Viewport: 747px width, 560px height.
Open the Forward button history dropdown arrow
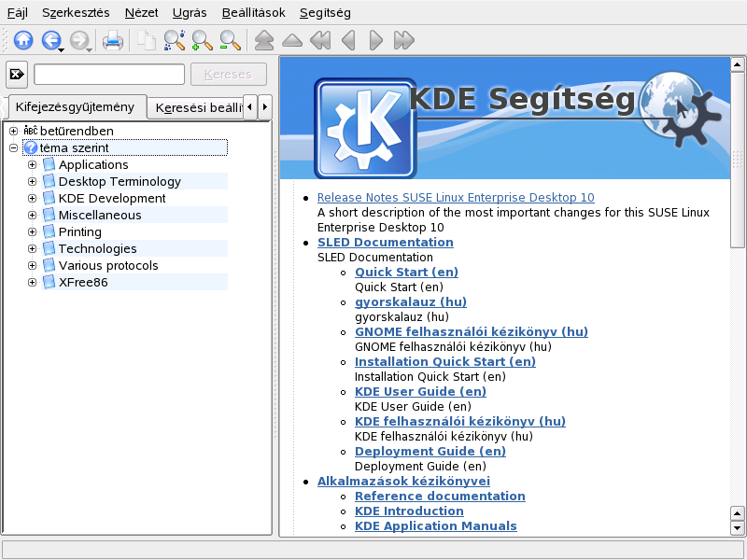(x=89, y=49)
